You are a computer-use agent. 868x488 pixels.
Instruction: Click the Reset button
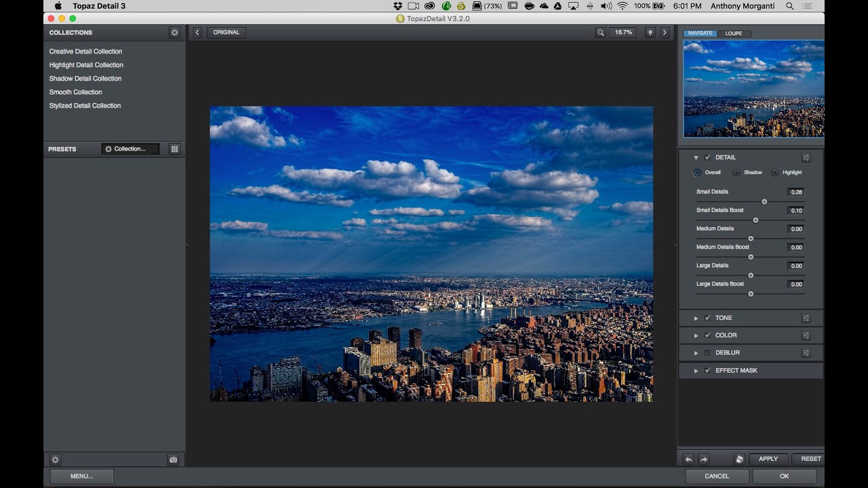coord(808,459)
